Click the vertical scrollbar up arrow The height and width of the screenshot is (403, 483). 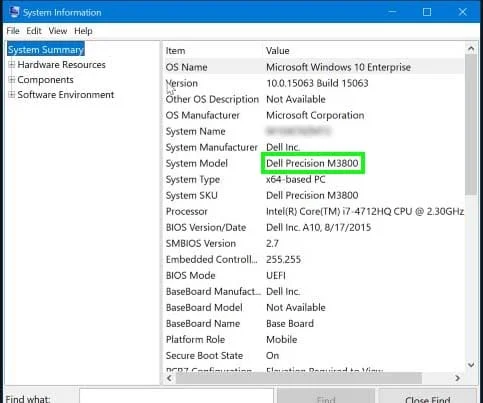click(471, 49)
